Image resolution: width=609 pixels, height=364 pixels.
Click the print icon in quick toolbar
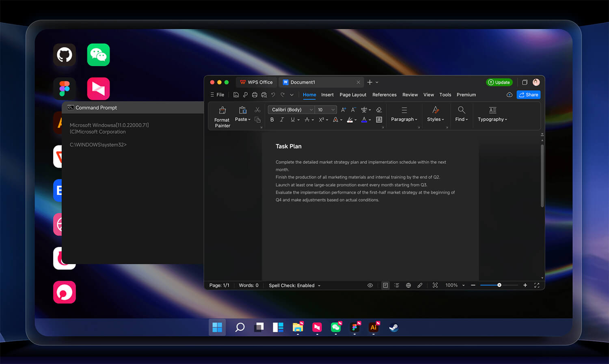click(x=255, y=95)
